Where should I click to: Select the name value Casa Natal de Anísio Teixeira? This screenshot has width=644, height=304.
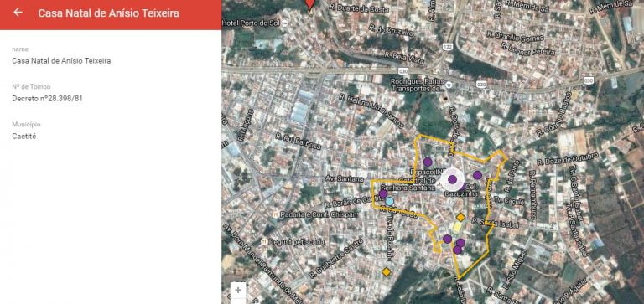tap(61, 61)
